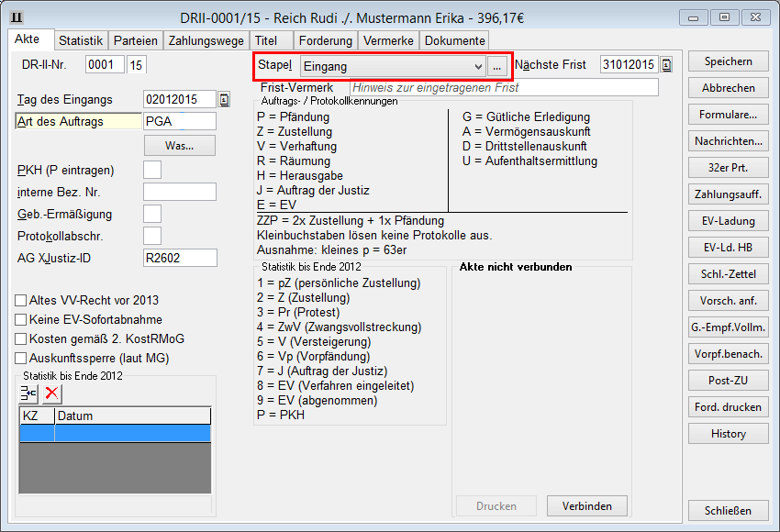
Task: Click the insert row icon under Statistik bis Ende 2012
Action: click(x=29, y=393)
